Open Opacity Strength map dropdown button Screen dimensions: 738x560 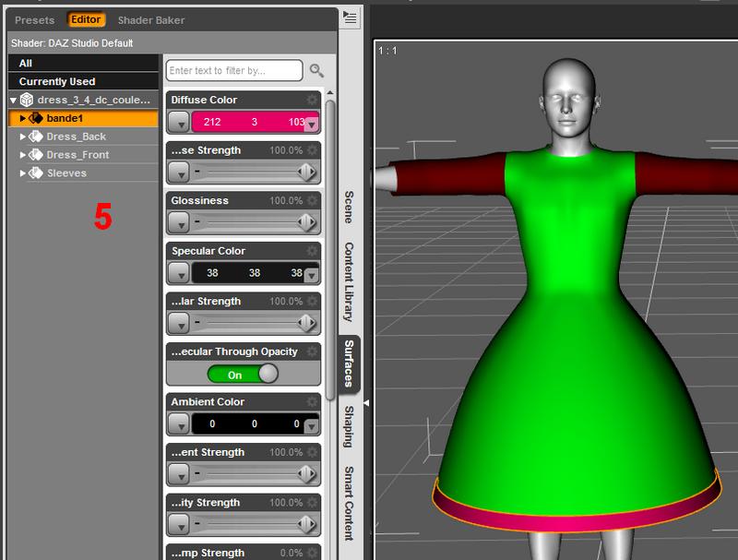pos(179,525)
